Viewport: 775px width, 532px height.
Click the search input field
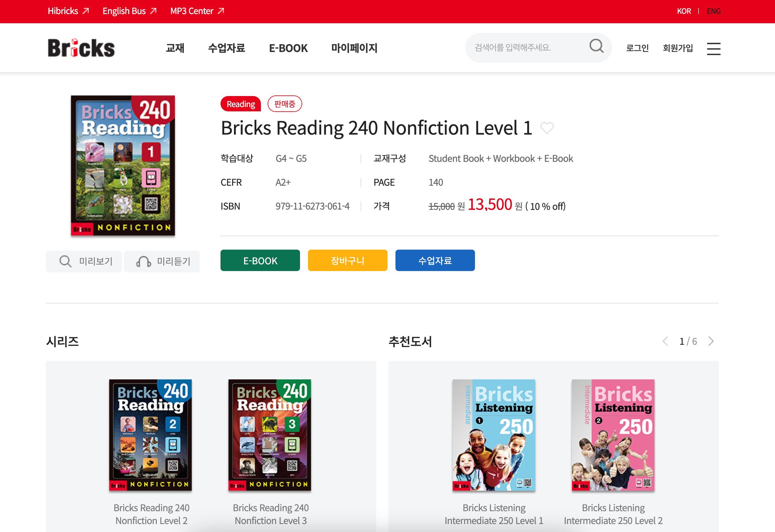527,48
